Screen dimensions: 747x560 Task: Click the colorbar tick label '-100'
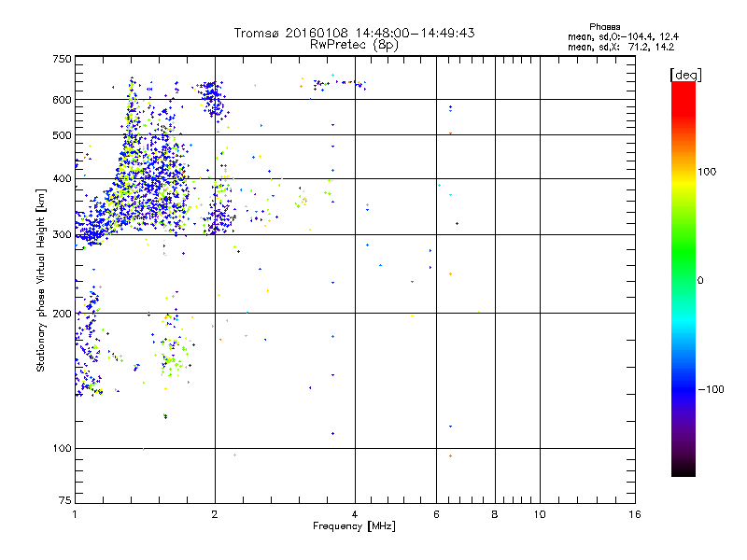711,389
